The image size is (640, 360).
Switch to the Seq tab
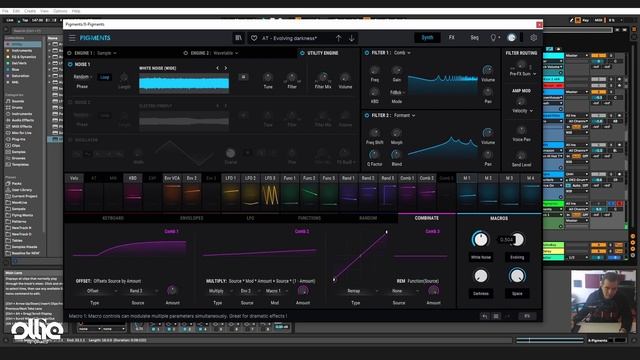tap(474, 38)
